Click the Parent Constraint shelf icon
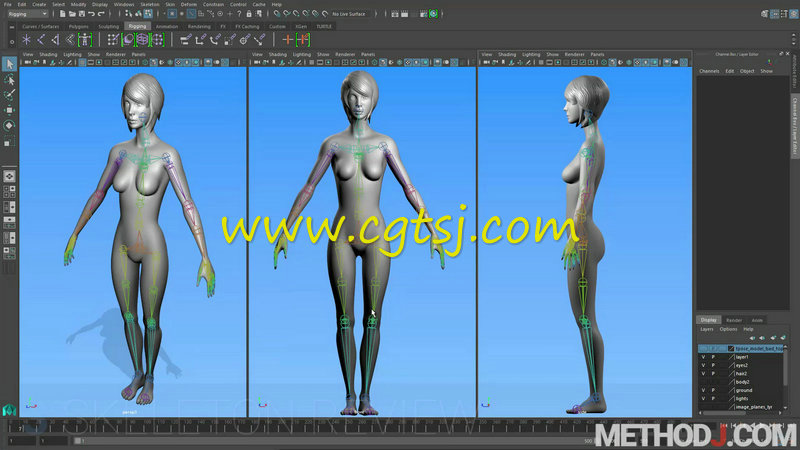The image size is (800, 450). click(186, 39)
